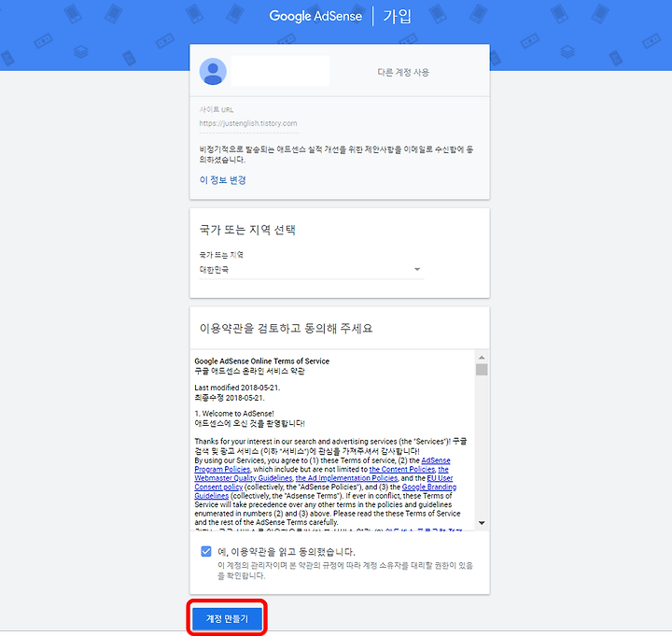Open 'the Content Policies' link
This screenshot has height=636, width=672.
click(x=402, y=469)
